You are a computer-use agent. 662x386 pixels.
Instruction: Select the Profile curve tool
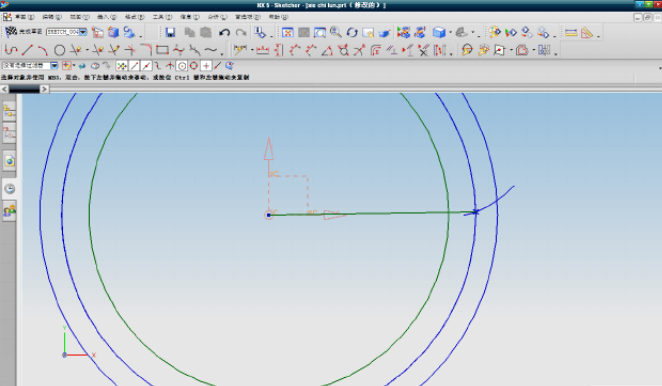[11, 50]
